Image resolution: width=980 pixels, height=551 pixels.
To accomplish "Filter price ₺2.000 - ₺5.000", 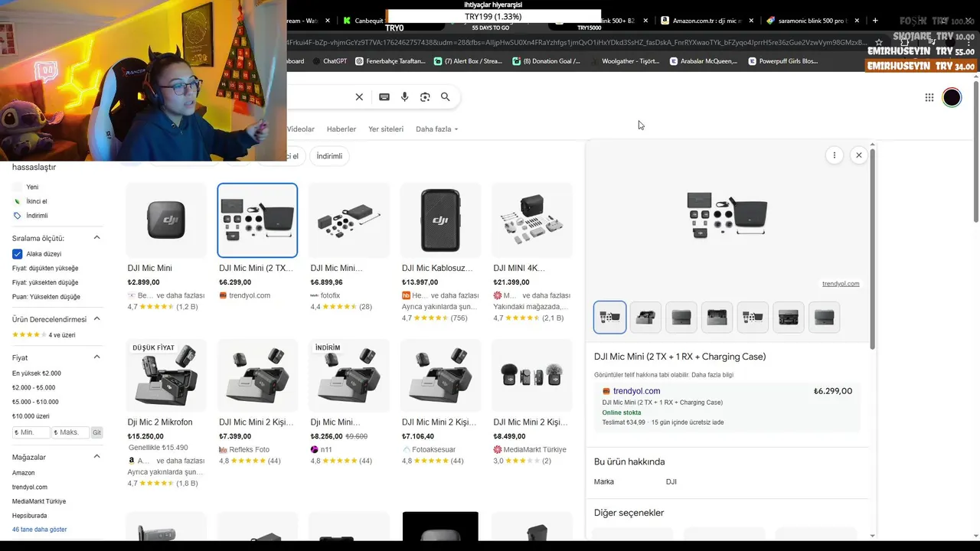I will point(34,388).
